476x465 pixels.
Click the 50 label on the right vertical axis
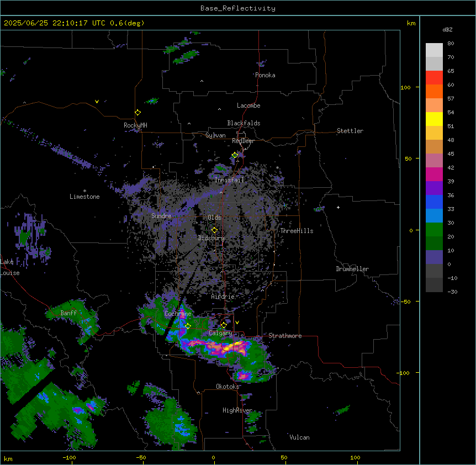point(408,158)
